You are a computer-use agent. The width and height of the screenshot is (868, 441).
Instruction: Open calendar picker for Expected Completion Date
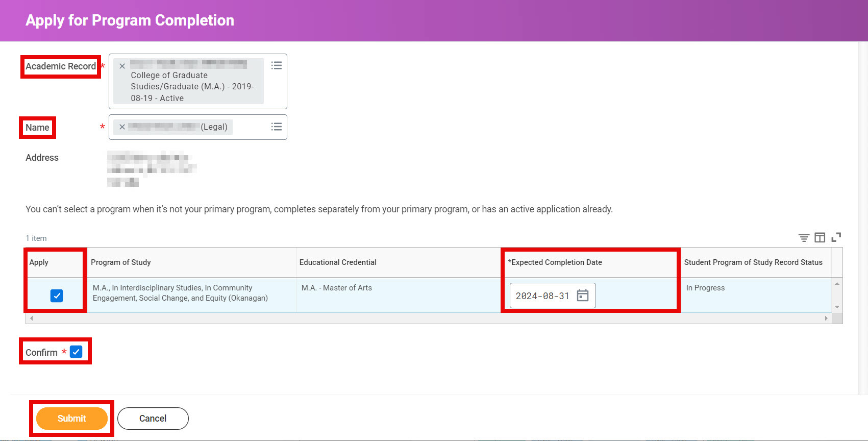pos(582,296)
